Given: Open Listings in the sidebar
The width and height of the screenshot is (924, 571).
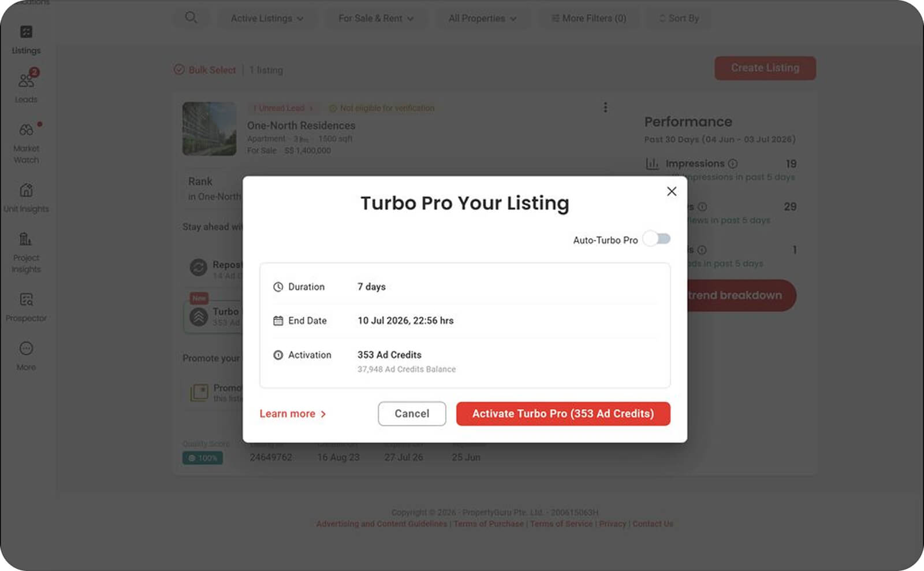Looking at the screenshot, I should tap(26, 40).
